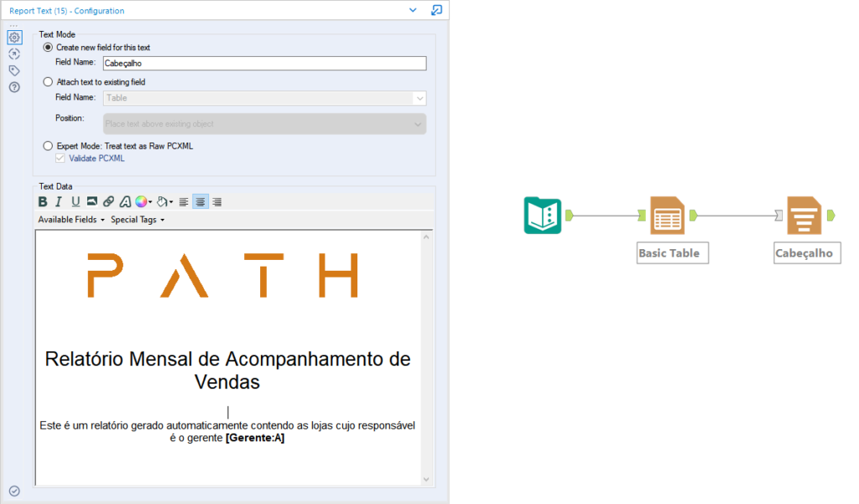This screenshot has width=859, height=504.
Task: Insert a hyperlink via the chain icon
Action: [x=108, y=201]
